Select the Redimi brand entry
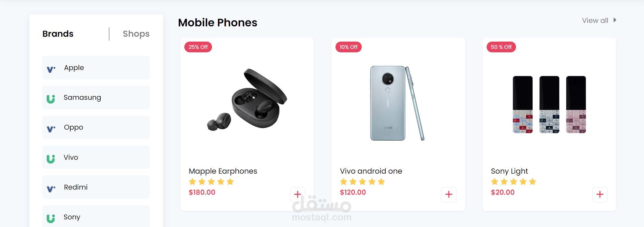The height and width of the screenshot is (227, 644). [96, 187]
